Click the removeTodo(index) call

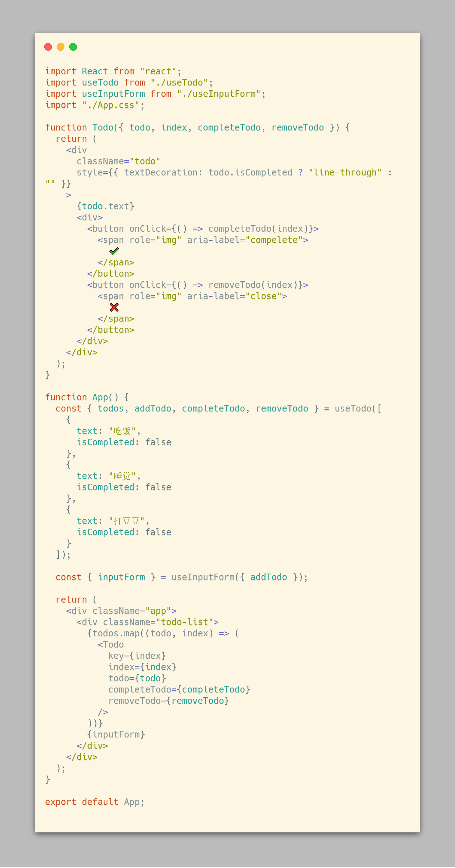pyautogui.click(x=253, y=285)
